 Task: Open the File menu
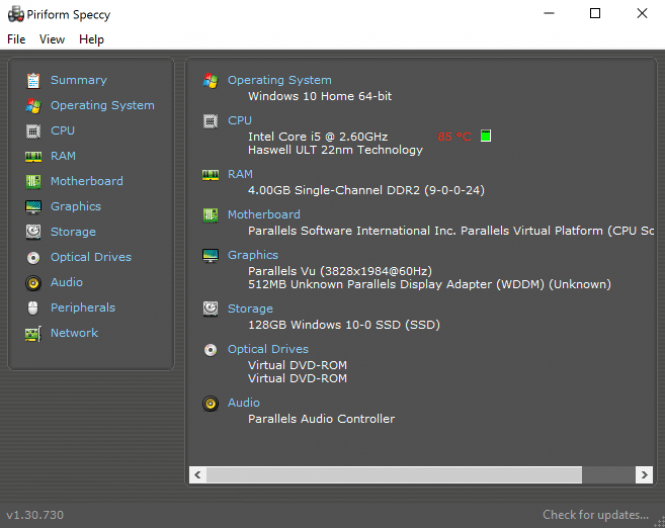coord(16,39)
